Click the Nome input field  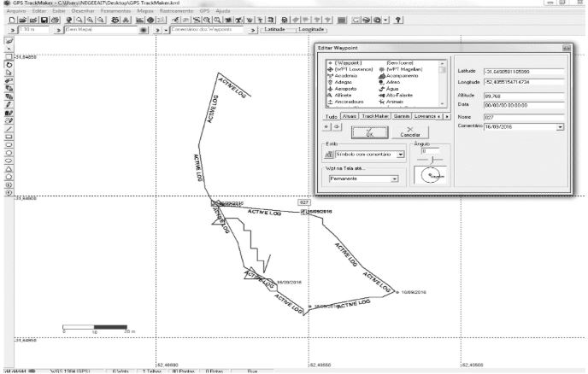pos(523,117)
